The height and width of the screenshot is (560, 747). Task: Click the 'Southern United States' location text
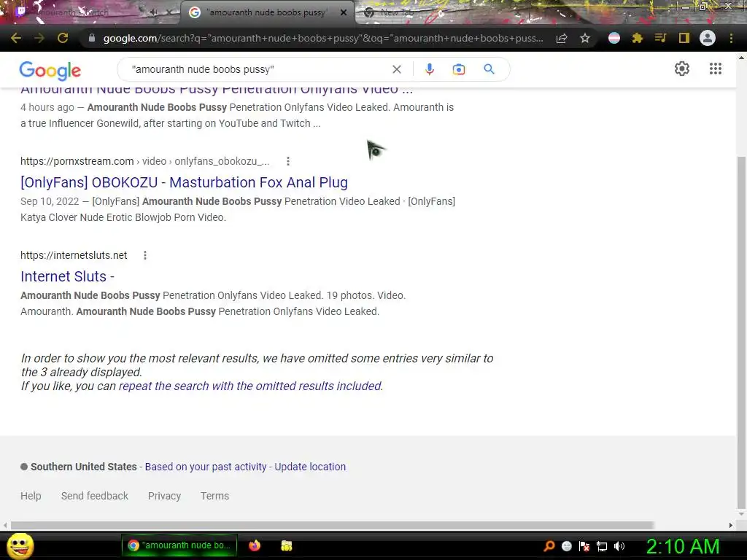[x=83, y=467]
